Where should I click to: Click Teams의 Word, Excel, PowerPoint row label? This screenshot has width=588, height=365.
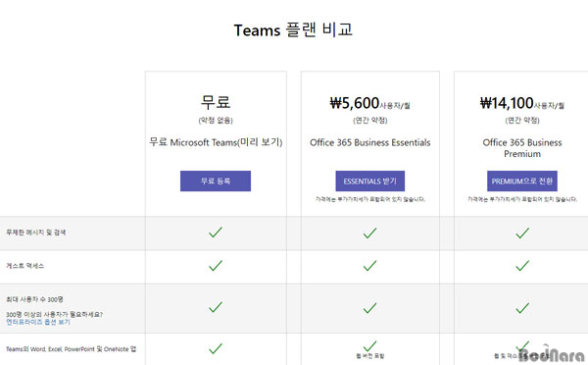tap(71, 349)
